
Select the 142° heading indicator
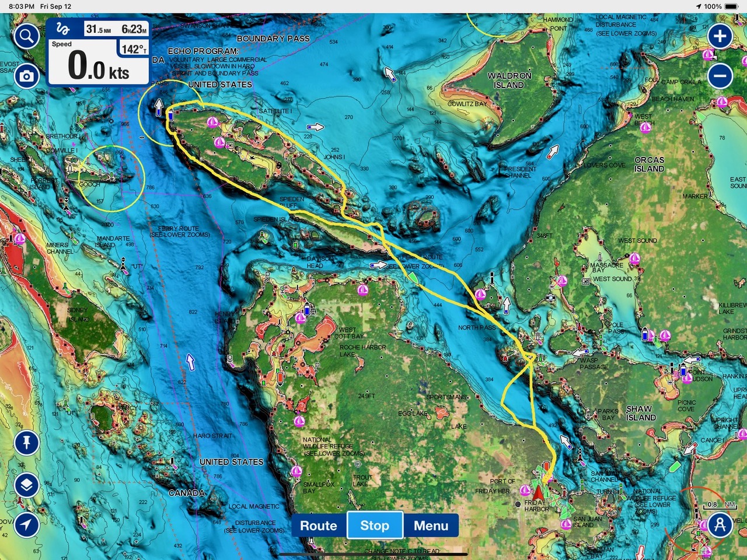pos(134,50)
